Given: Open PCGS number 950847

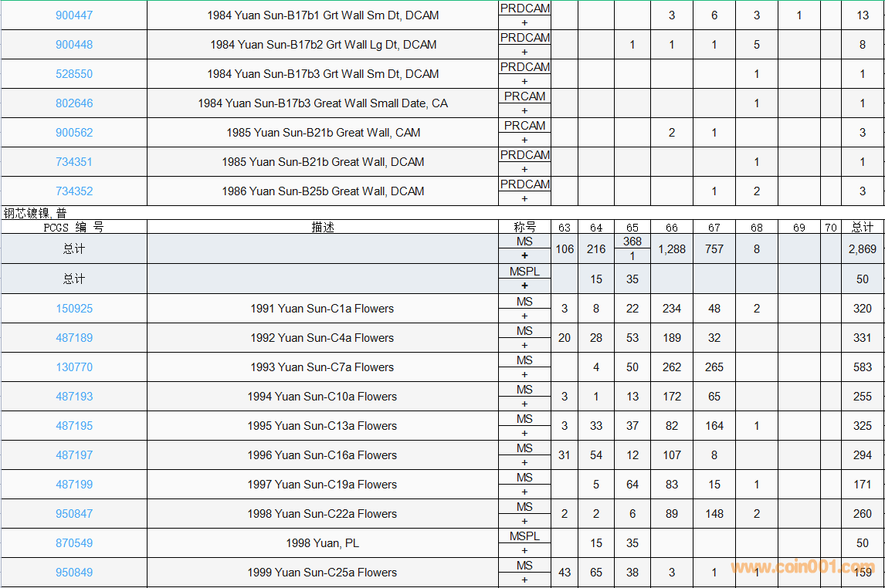Looking at the screenshot, I should 74,514.
